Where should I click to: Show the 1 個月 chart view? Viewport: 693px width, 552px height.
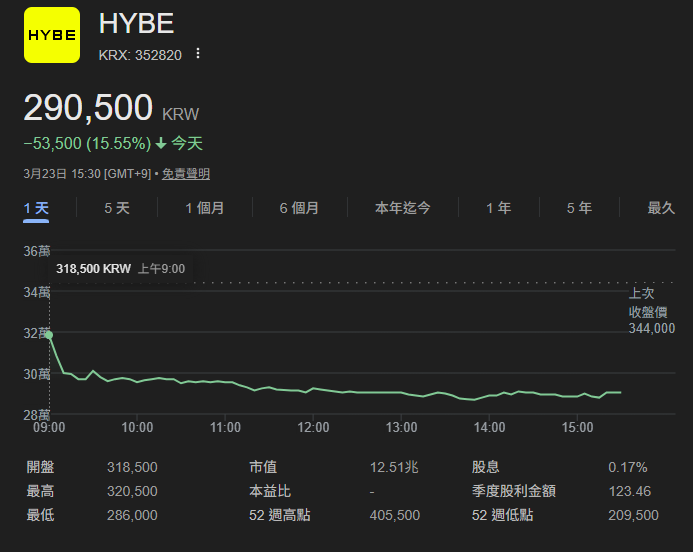(204, 208)
